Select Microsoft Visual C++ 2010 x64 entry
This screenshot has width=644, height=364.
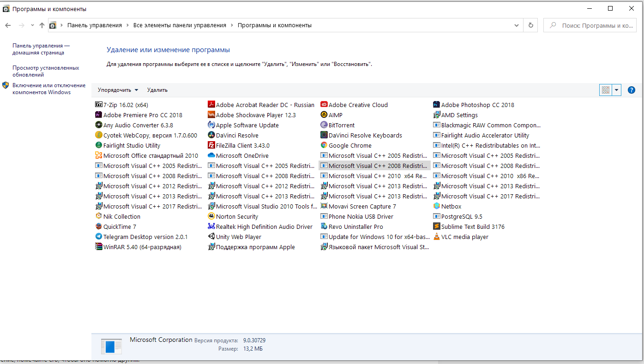(x=374, y=176)
